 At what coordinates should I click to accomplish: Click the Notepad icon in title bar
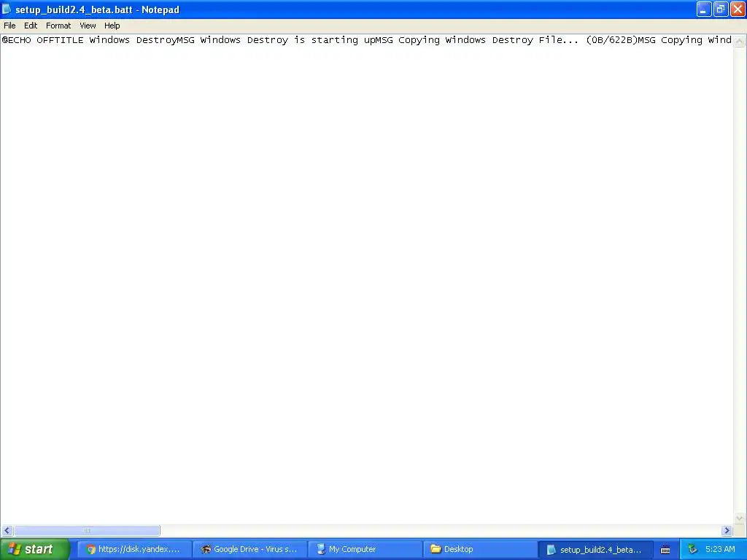pyautogui.click(x=7, y=9)
